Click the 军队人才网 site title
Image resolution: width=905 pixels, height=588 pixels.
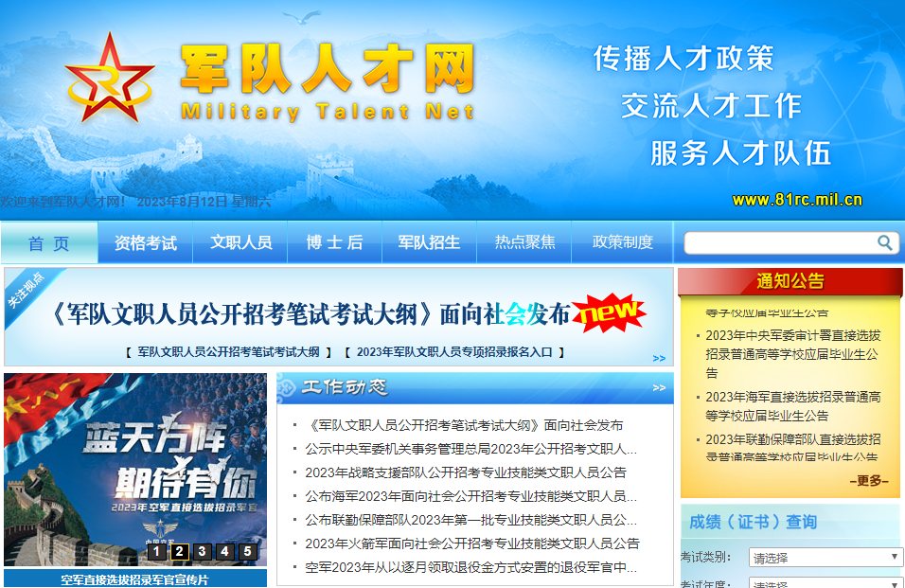point(328,69)
